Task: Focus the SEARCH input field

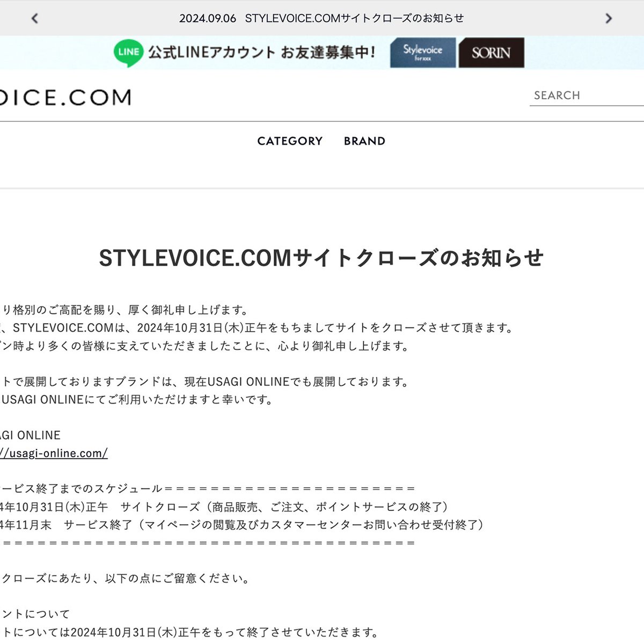Action: pos(587,96)
